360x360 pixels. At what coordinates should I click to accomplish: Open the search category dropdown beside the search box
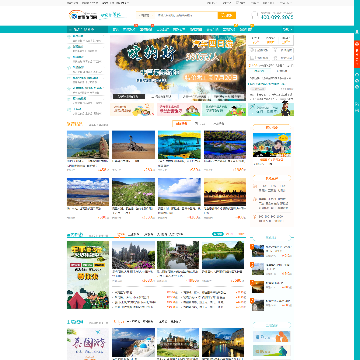(x=145, y=15)
